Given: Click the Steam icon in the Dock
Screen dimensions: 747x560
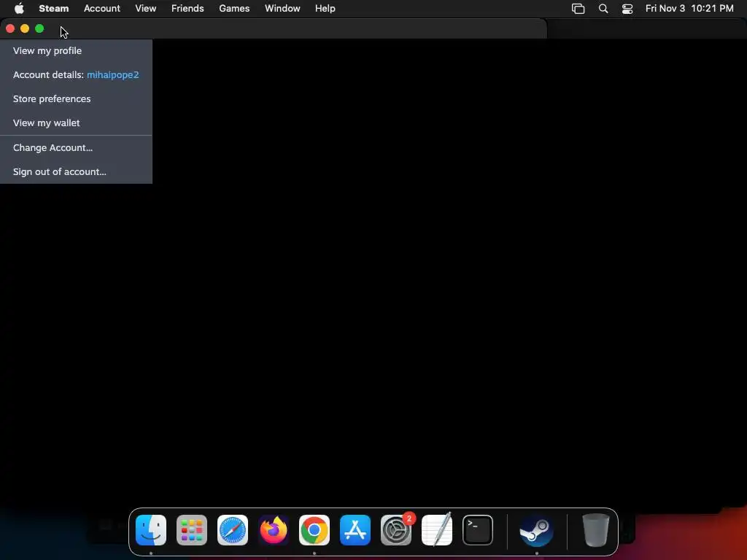Looking at the screenshot, I should (x=536, y=530).
